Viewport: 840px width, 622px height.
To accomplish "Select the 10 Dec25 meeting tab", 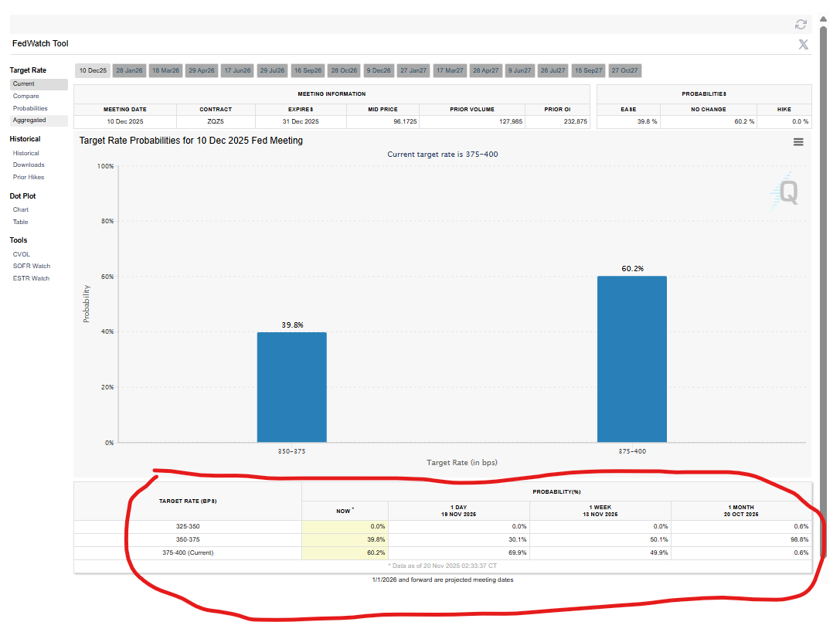I will [93, 71].
